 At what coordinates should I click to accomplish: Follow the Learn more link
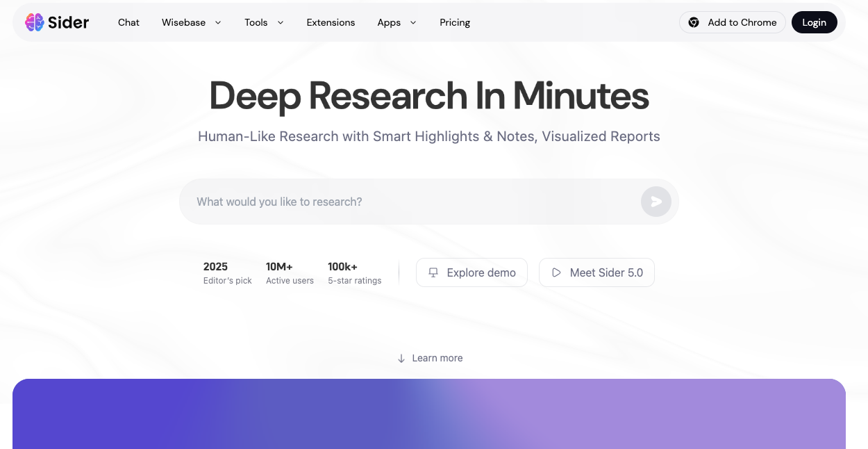tap(430, 358)
